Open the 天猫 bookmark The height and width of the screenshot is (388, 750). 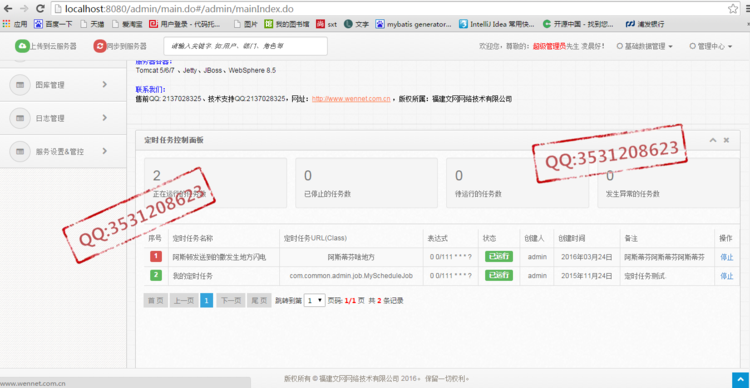point(92,23)
